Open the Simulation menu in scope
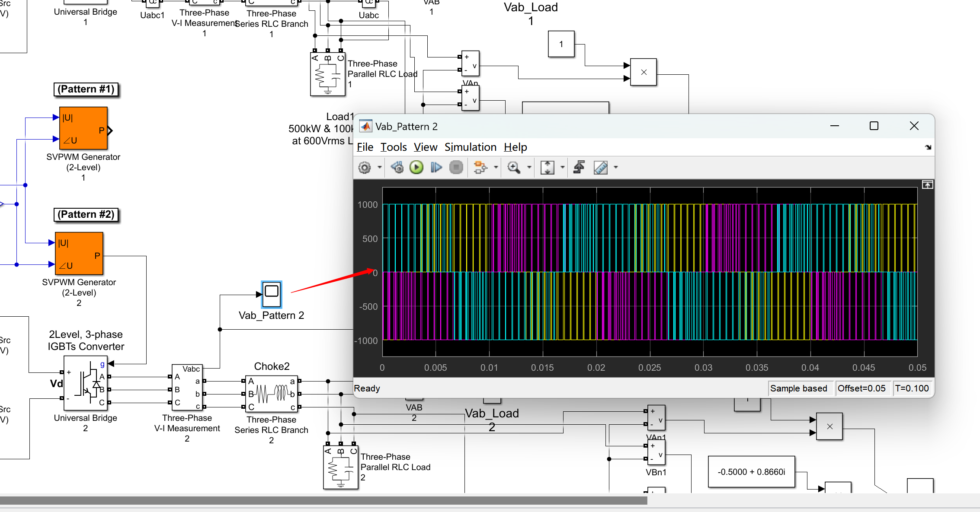 tap(470, 147)
